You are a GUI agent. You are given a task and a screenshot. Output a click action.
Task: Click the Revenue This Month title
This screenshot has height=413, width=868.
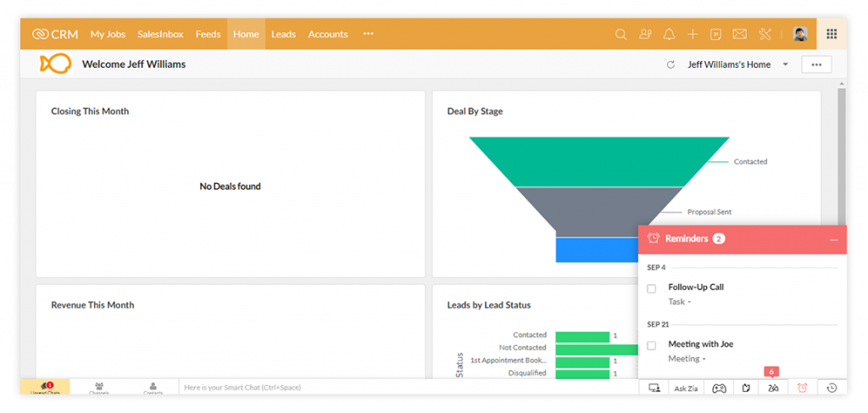92,305
